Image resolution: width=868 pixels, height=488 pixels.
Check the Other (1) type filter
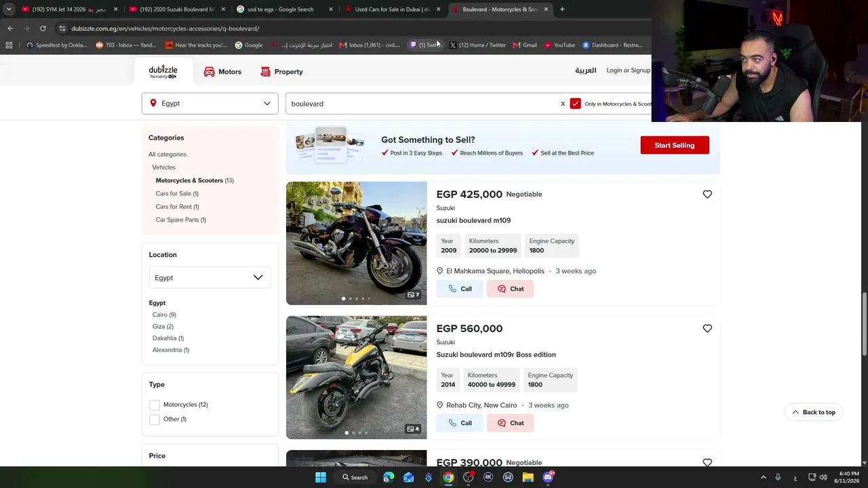pos(155,420)
